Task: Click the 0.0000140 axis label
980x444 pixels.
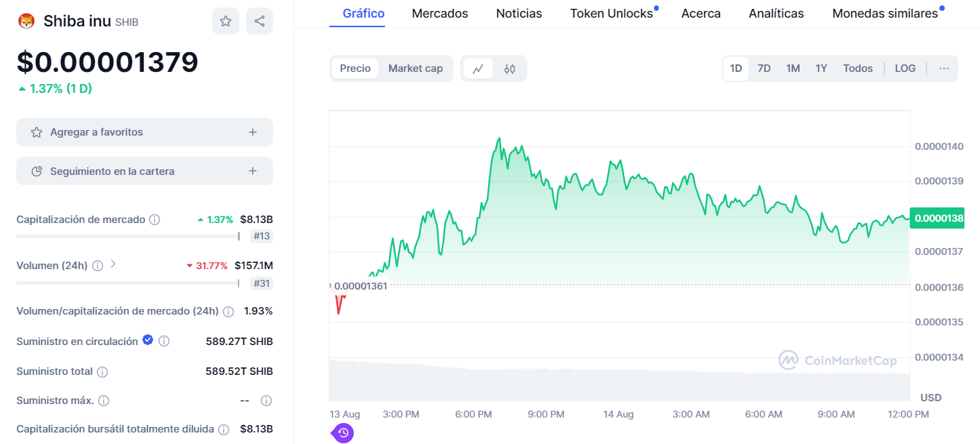Action: (939, 146)
